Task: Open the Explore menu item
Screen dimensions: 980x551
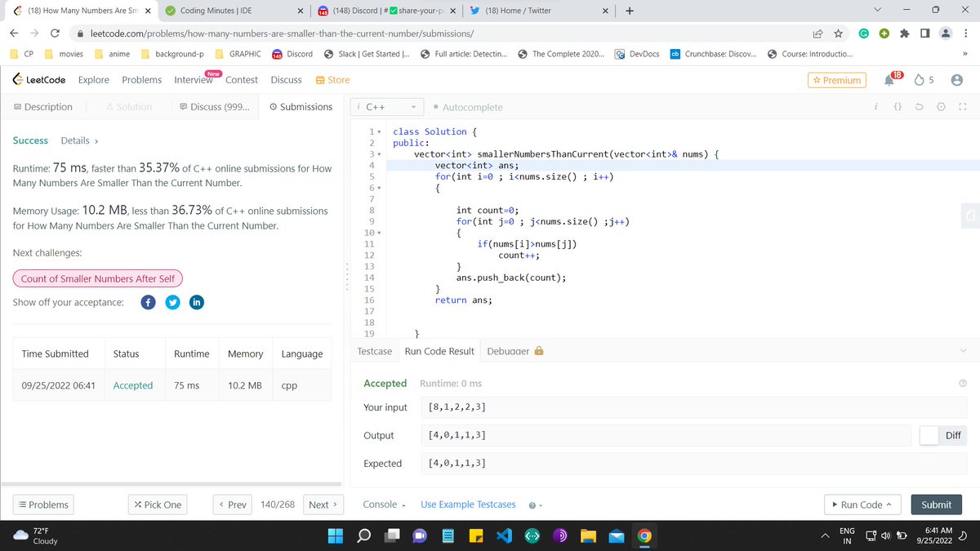Action: click(x=94, y=80)
